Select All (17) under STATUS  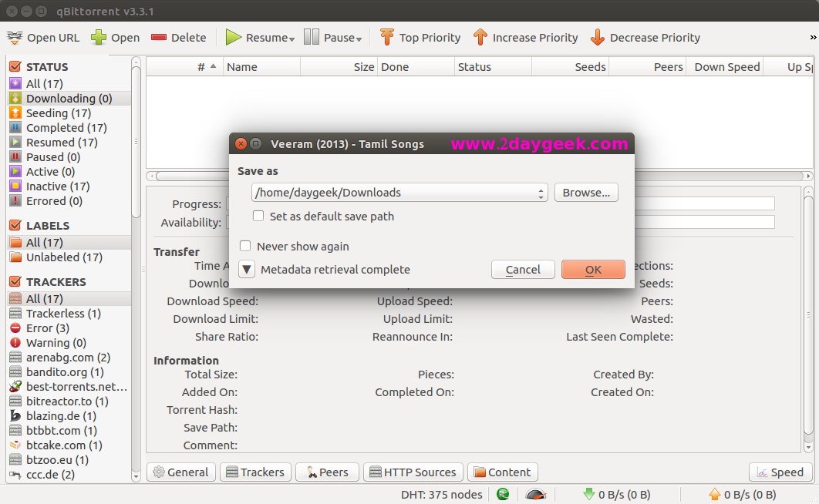point(69,84)
